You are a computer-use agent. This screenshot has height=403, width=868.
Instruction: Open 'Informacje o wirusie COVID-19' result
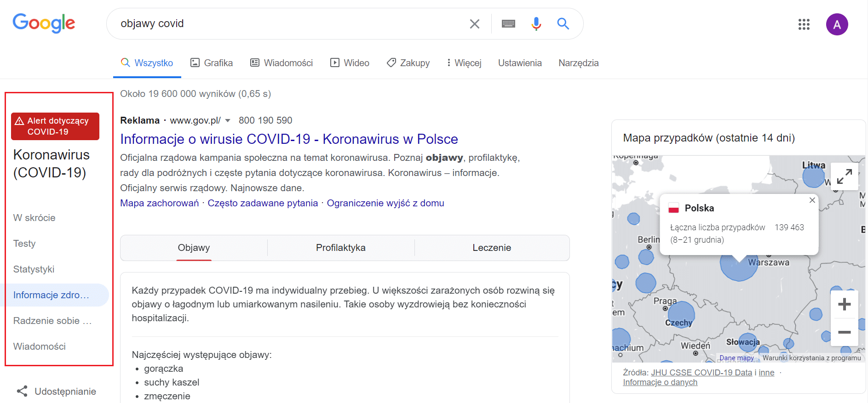289,139
